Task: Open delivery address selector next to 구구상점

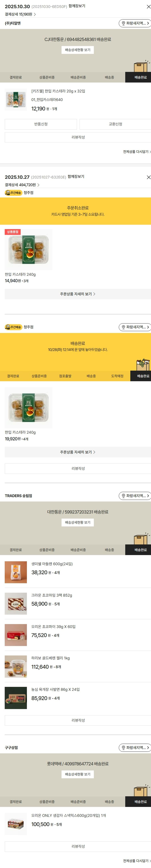Action: click(x=134, y=747)
